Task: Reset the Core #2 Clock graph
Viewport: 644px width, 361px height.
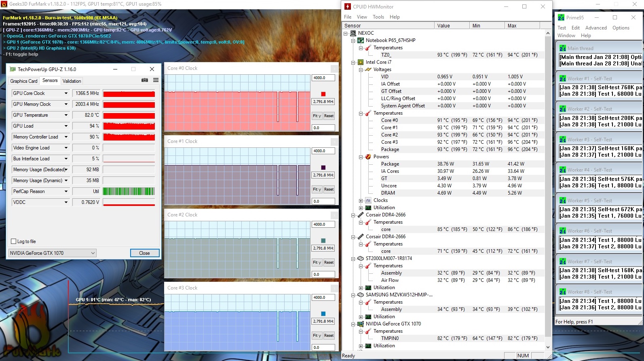Action: [x=329, y=262]
